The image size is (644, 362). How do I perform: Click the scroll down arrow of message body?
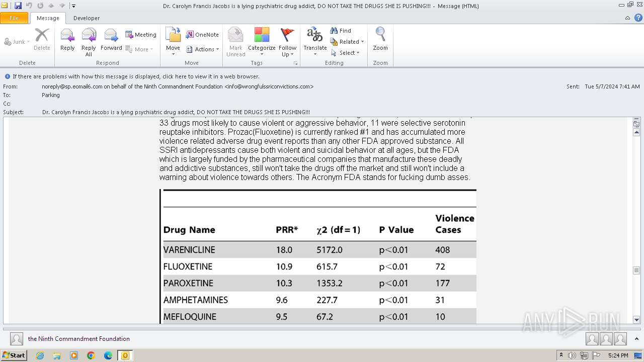pyautogui.click(x=636, y=320)
